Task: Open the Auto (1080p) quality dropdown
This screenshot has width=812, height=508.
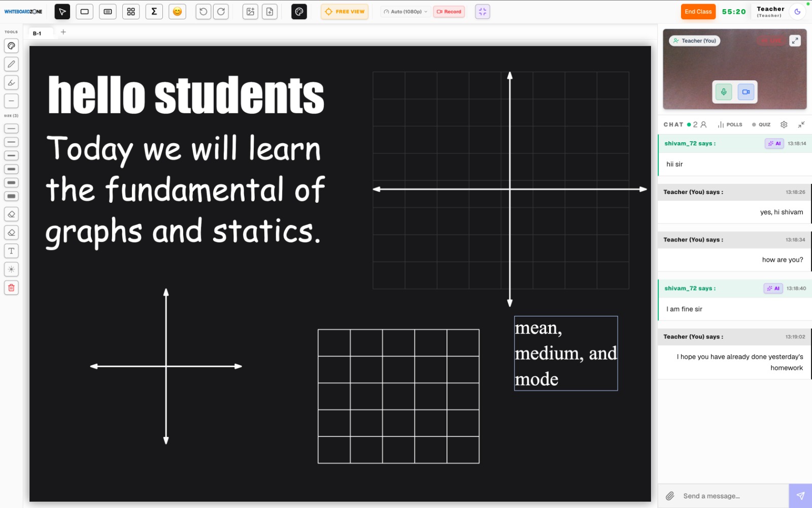Action: [x=405, y=12]
